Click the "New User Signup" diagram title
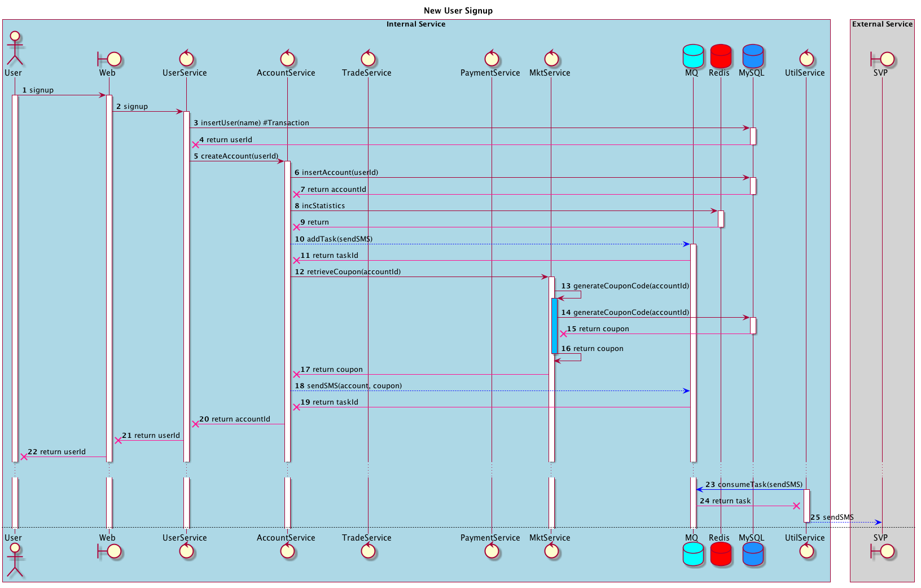The width and height of the screenshot is (921, 588). pyautogui.click(x=458, y=11)
